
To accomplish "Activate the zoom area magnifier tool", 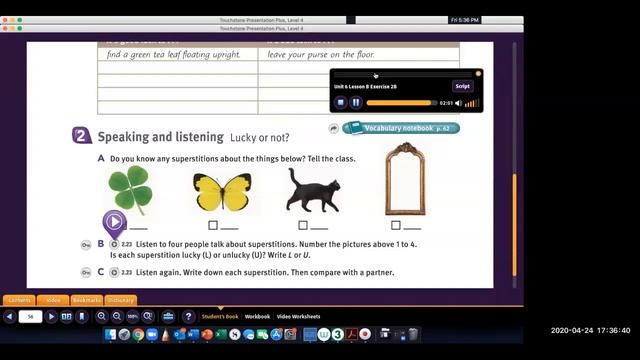I will click(148, 316).
